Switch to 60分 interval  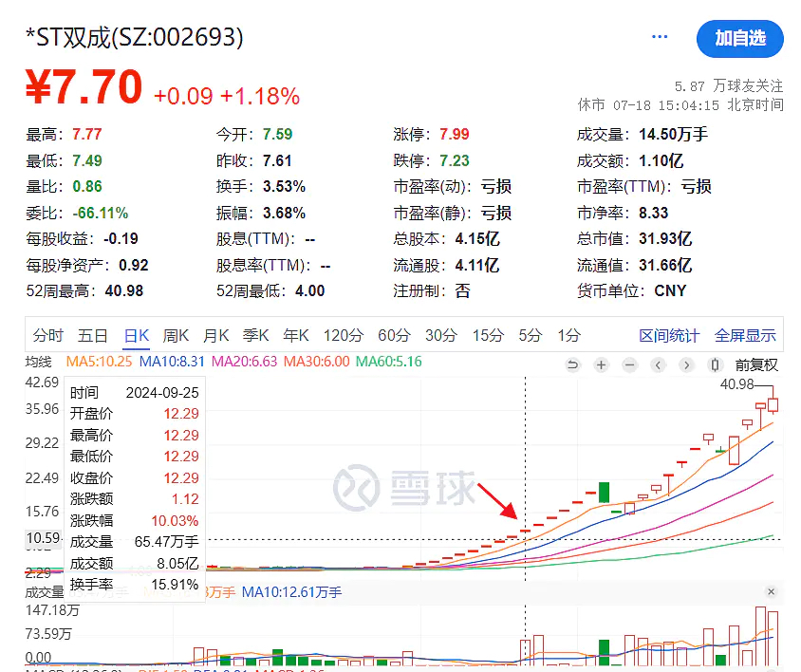coord(395,336)
